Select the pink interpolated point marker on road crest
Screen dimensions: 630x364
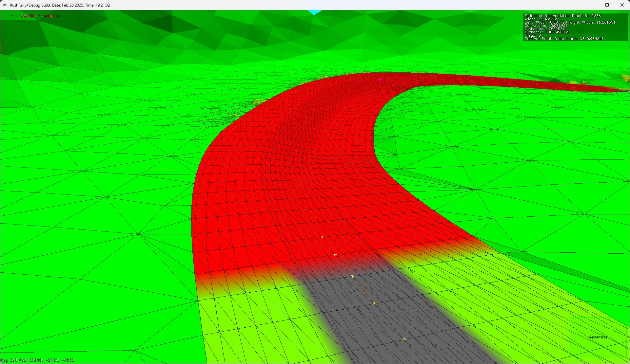[380, 80]
